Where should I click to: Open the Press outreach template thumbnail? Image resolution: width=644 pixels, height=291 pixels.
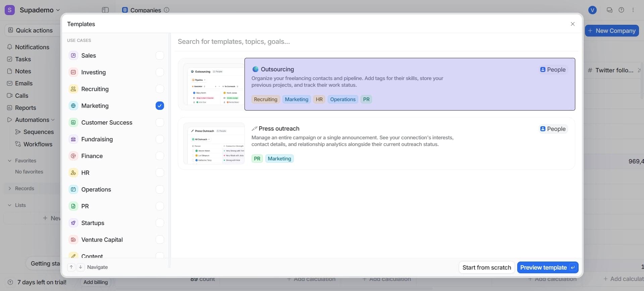pyautogui.click(x=214, y=143)
